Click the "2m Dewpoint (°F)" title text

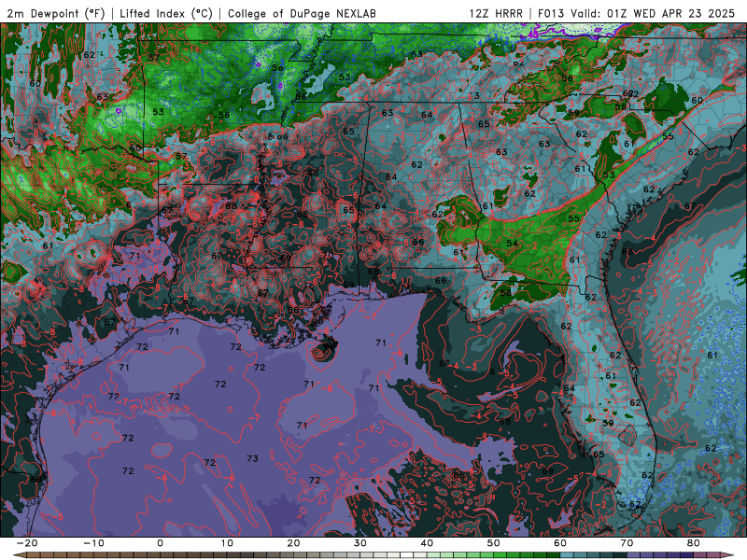(x=56, y=14)
